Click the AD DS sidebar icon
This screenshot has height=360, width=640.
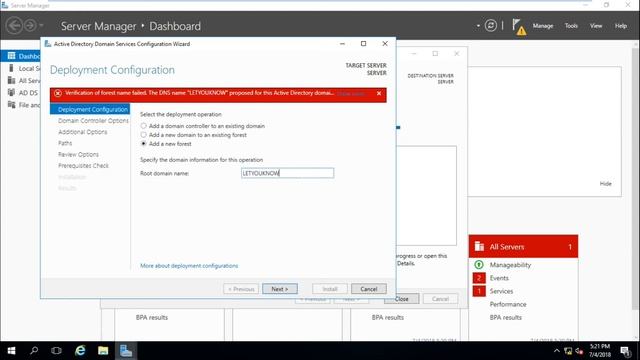tap(11, 93)
